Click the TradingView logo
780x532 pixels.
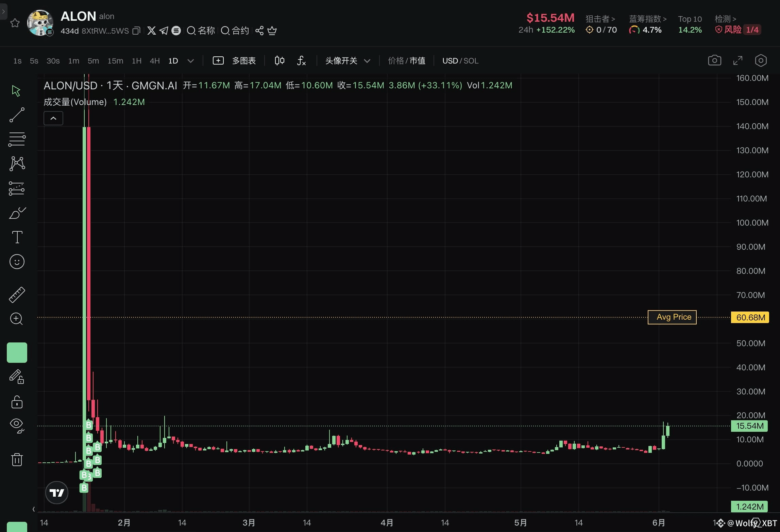click(57, 493)
